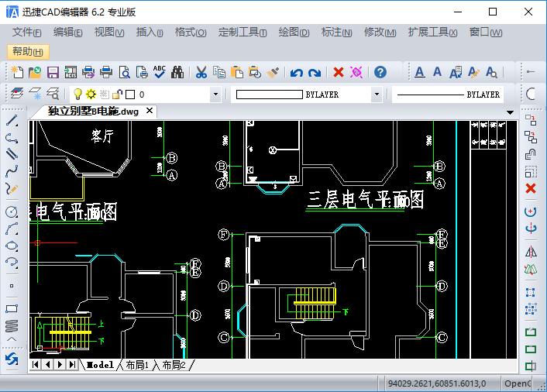This screenshot has height=392, width=547.
Task: Close the 独立别墅B电施.dwg tab
Action: 150,111
